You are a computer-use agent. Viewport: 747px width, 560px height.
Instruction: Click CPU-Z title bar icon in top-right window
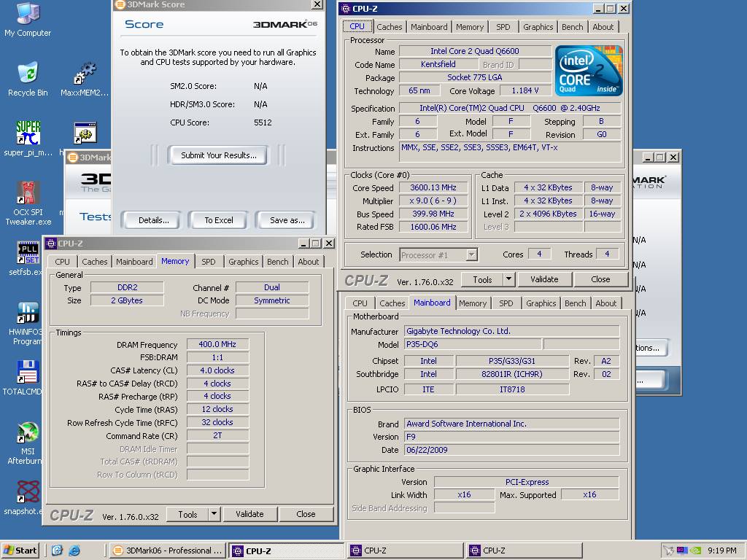click(346, 9)
